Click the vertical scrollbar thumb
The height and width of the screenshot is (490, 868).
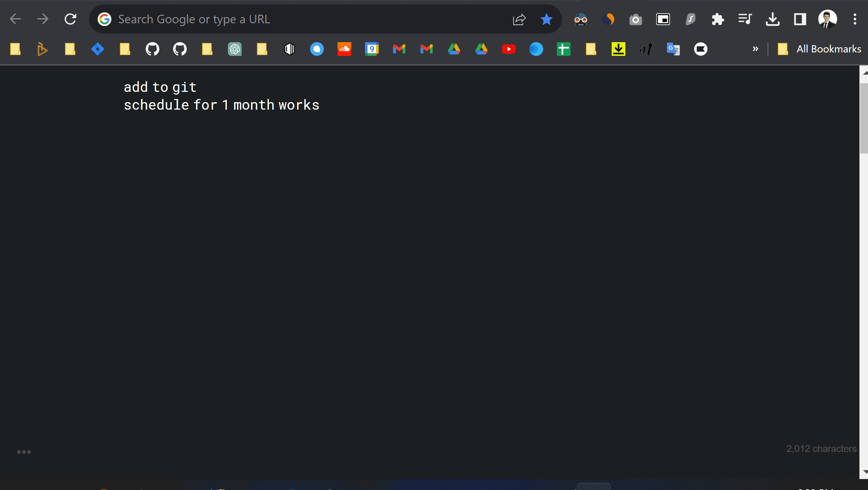864,118
